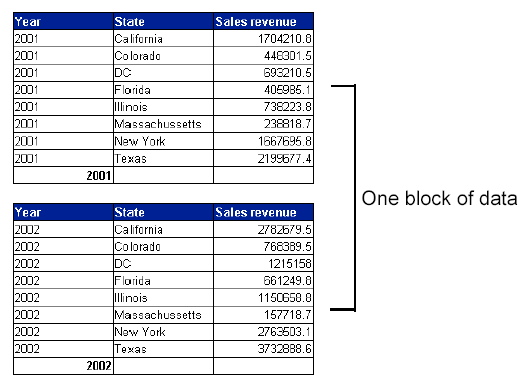
Task: Select the 2002 California state cell
Action: (x=163, y=229)
